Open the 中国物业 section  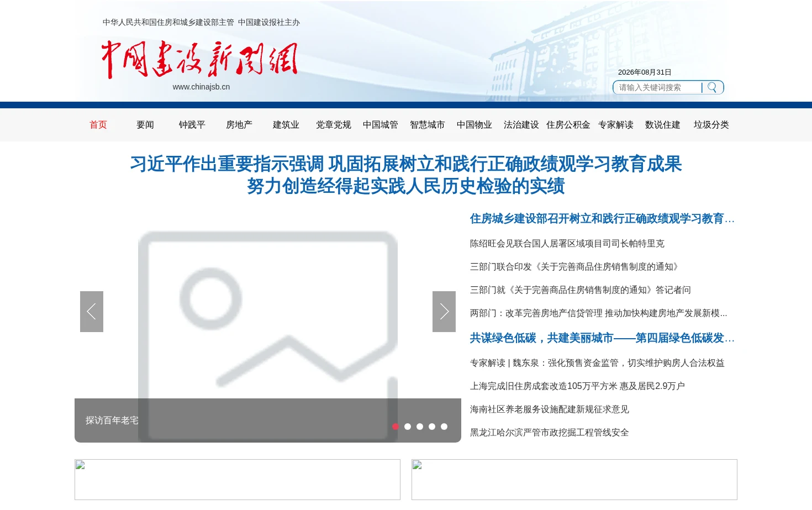tap(474, 125)
